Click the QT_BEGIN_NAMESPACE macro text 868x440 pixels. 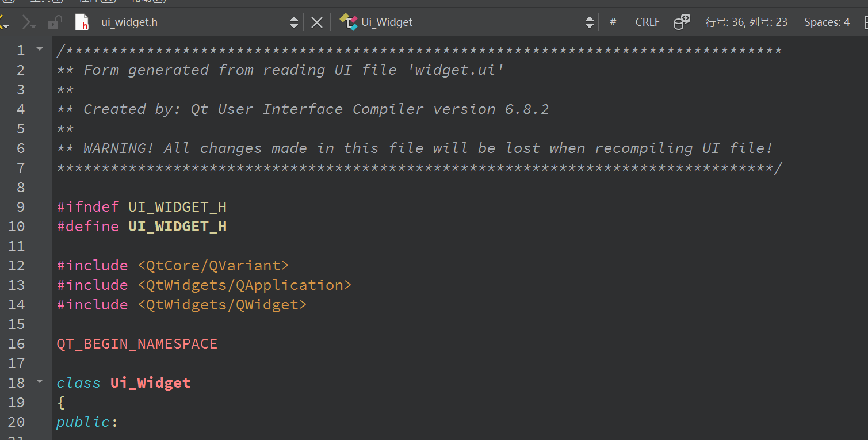click(x=137, y=344)
